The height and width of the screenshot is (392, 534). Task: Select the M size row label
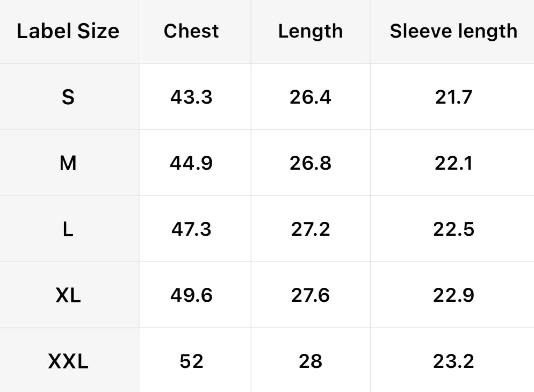tap(68, 163)
